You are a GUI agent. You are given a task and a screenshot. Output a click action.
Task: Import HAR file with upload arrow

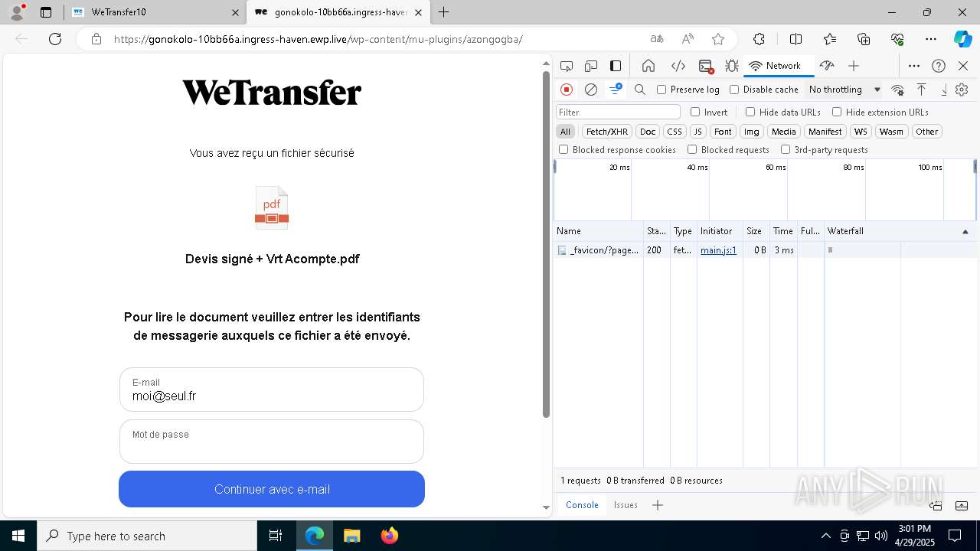922,90
